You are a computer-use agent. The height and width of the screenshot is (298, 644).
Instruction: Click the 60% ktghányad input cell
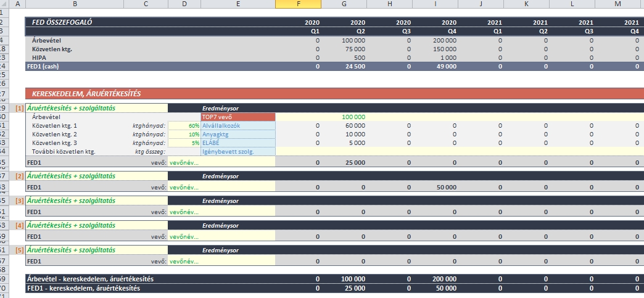click(x=184, y=125)
